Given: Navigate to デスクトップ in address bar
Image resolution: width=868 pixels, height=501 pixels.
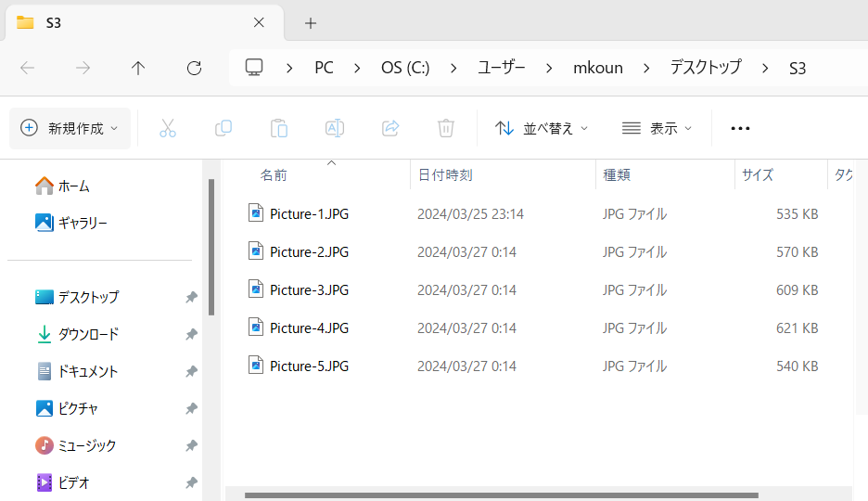Looking at the screenshot, I should [x=706, y=68].
